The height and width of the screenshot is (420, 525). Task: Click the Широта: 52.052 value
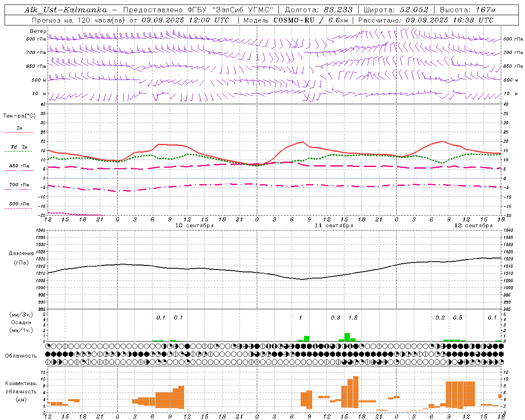click(x=396, y=10)
